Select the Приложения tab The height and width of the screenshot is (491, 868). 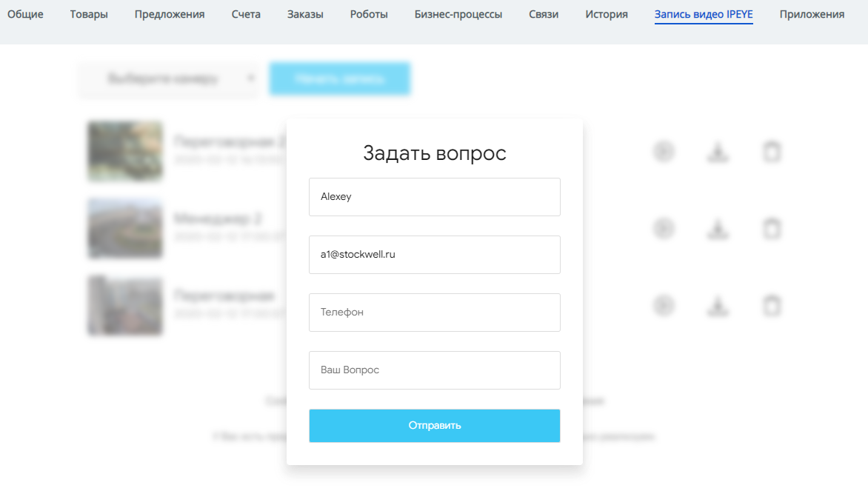(x=812, y=14)
